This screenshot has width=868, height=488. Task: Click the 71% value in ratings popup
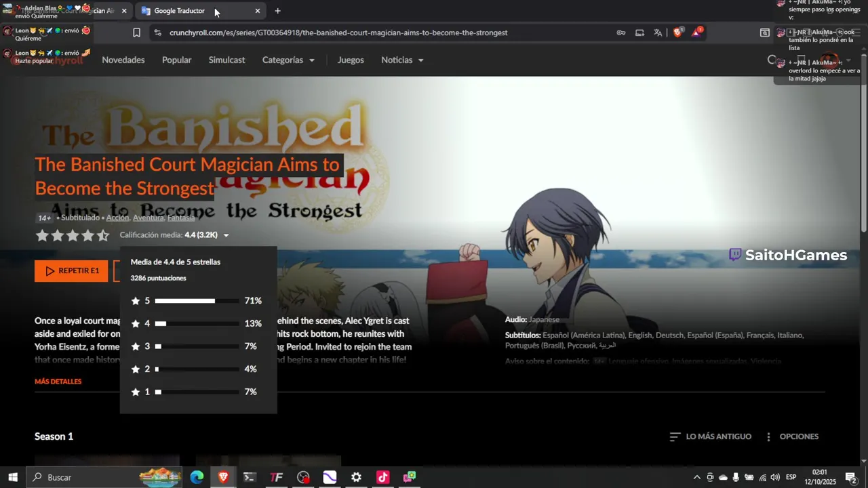[x=253, y=301]
